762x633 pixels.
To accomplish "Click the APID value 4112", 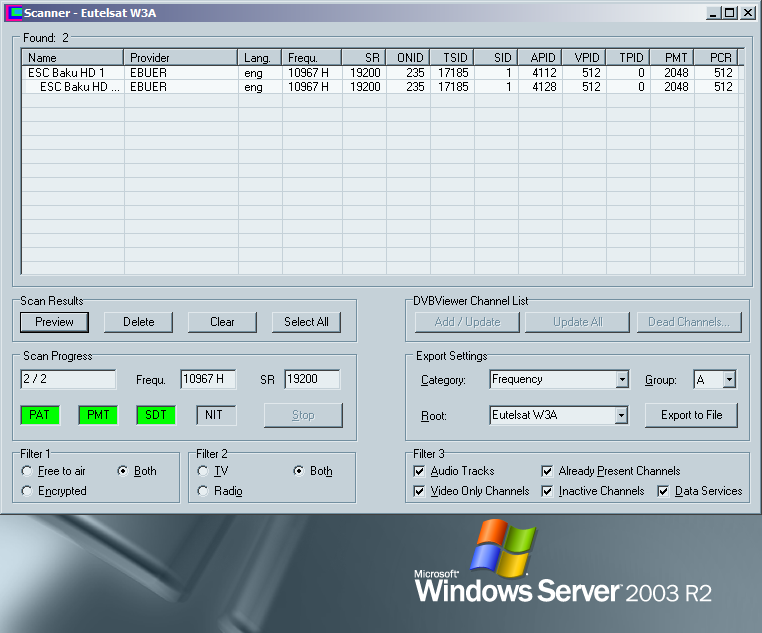I will [544, 73].
